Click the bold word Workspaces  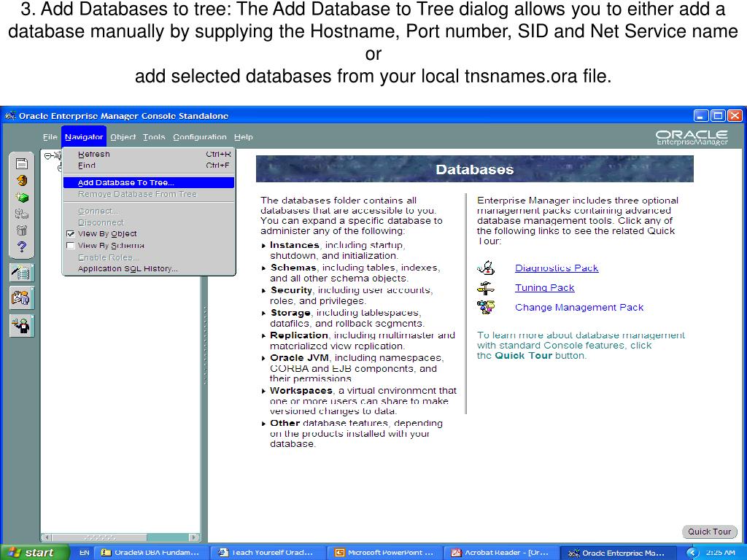(x=301, y=391)
